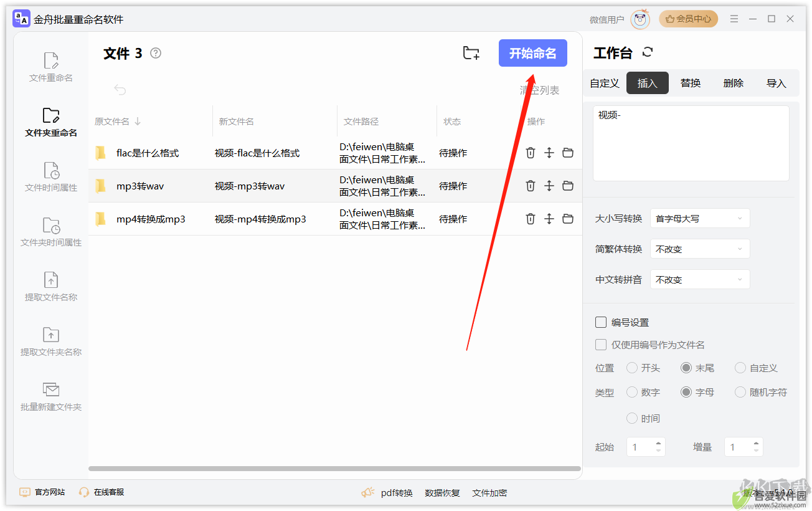
Task: Click the 新文件名 column header
Action: tap(237, 122)
